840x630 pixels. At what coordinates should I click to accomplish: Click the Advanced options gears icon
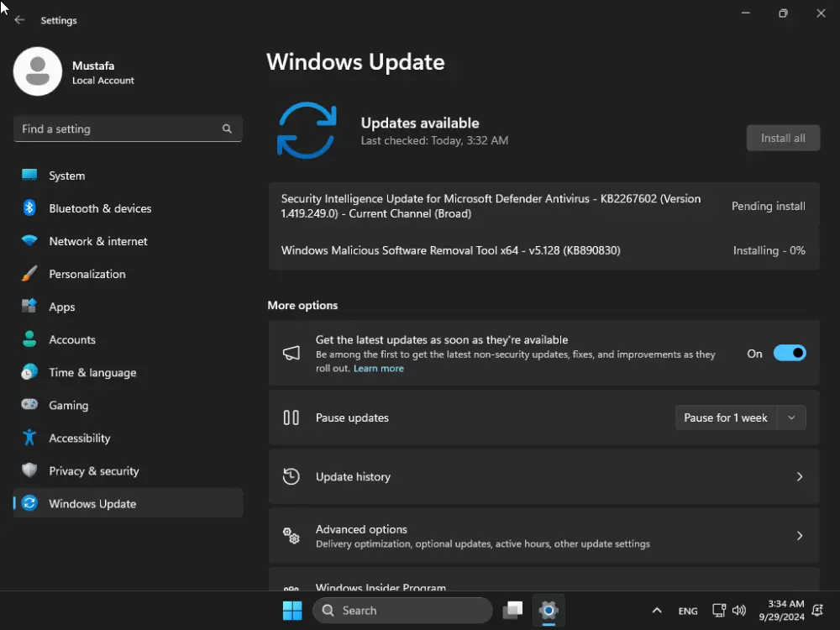click(291, 535)
